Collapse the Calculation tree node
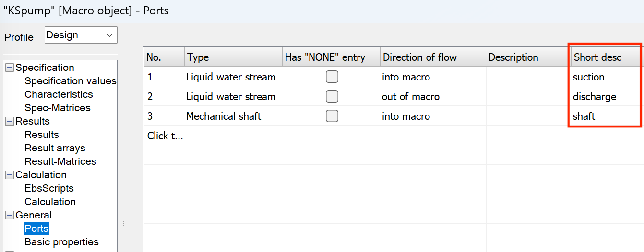 coord(10,175)
